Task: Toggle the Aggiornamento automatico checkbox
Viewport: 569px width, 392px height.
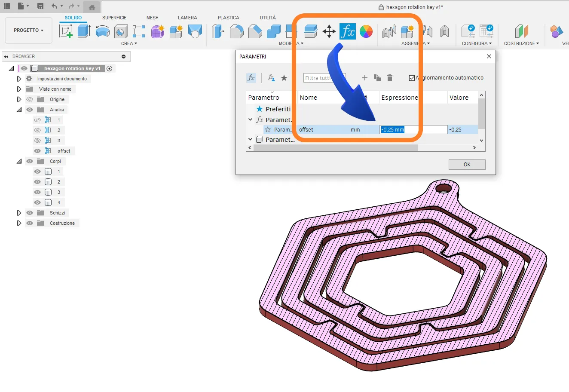Action: coord(412,78)
